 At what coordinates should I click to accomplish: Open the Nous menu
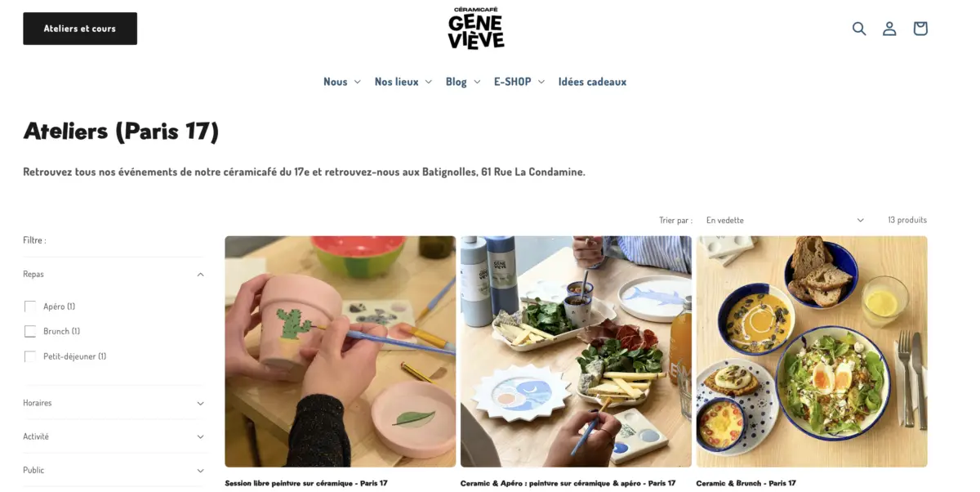click(x=341, y=82)
